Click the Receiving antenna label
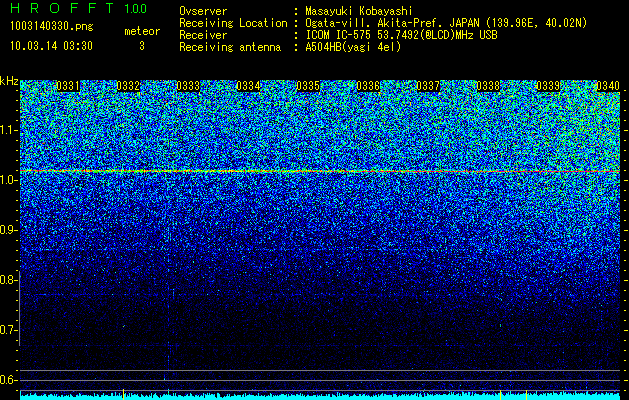This screenshot has height=400, width=629. tap(230, 47)
